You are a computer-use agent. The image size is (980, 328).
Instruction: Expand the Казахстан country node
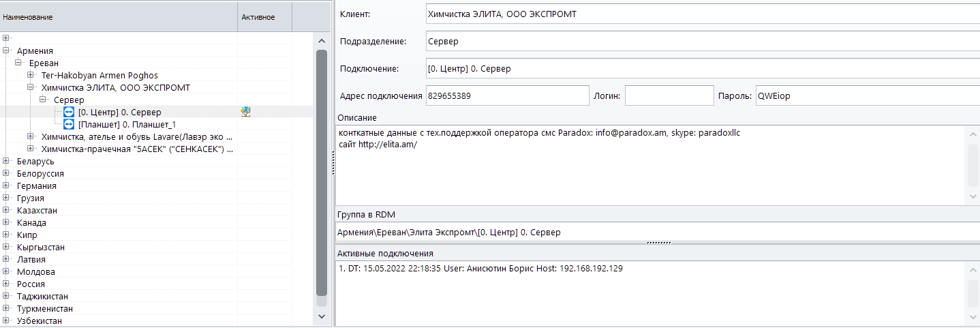[x=6, y=210]
